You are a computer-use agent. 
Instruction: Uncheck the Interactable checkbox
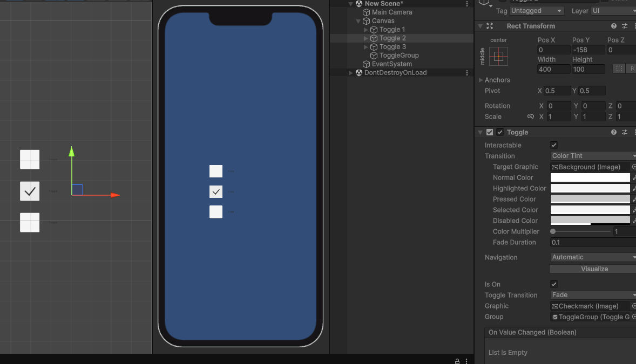[553, 145]
